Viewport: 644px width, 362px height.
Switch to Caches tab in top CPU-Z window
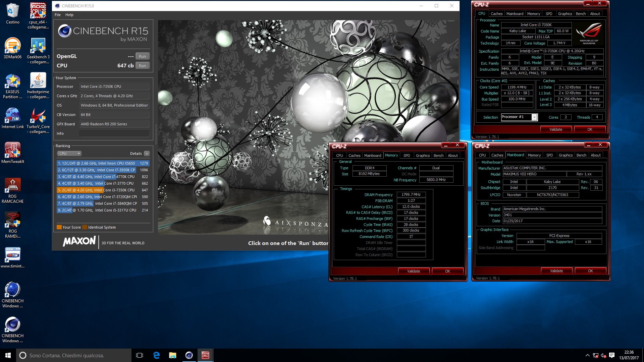click(496, 14)
